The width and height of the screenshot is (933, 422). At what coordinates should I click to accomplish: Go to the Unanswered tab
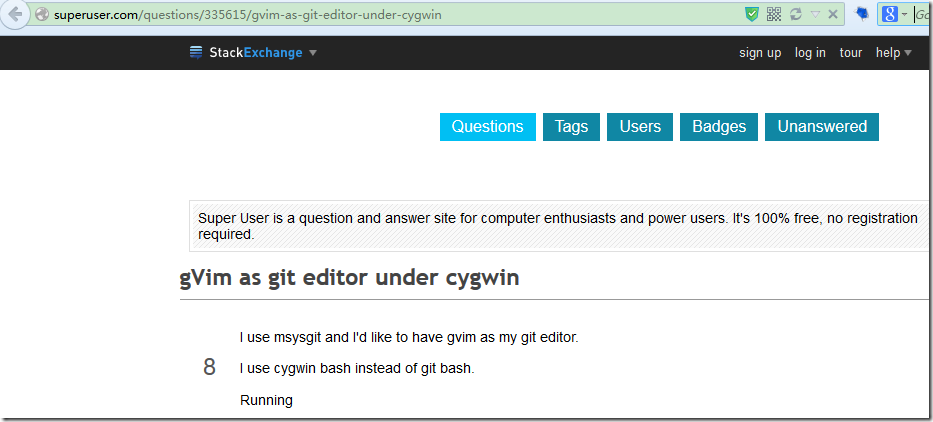[x=822, y=127]
